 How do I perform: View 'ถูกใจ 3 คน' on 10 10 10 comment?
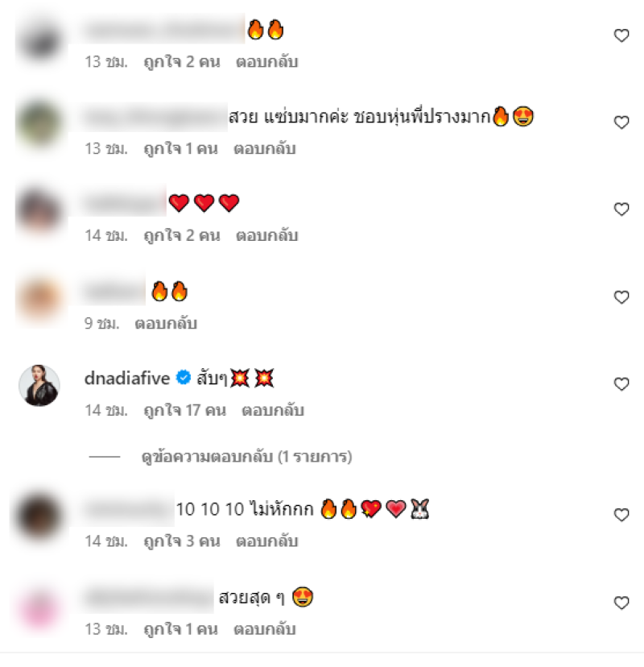(x=182, y=541)
